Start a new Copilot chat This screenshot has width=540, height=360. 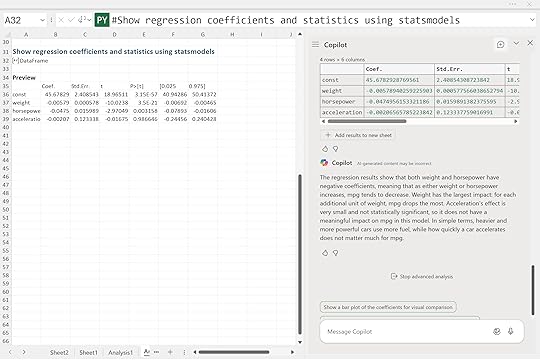point(500,44)
